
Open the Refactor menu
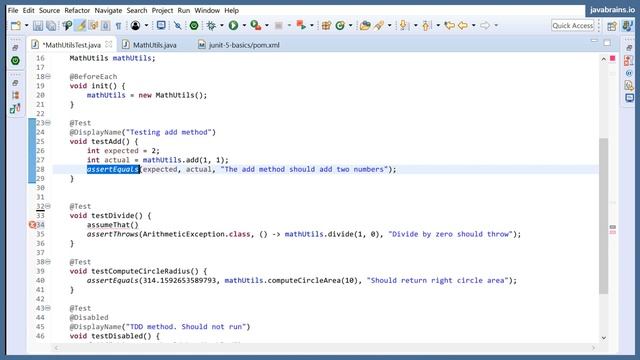click(x=77, y=10)
